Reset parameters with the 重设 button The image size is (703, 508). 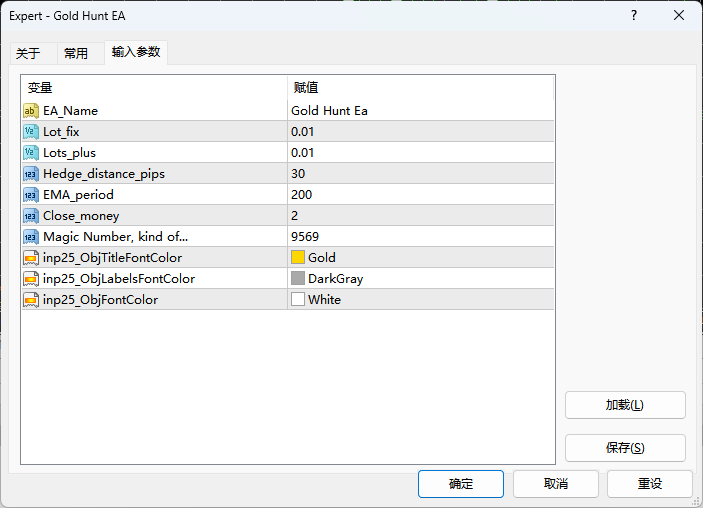pos(649,483)
